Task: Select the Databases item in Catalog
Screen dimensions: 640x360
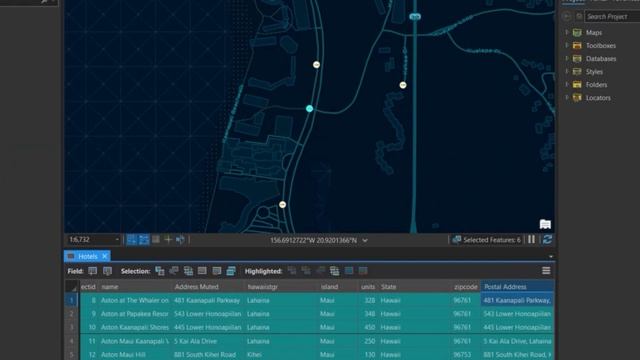Action: (x=601, y=59)
